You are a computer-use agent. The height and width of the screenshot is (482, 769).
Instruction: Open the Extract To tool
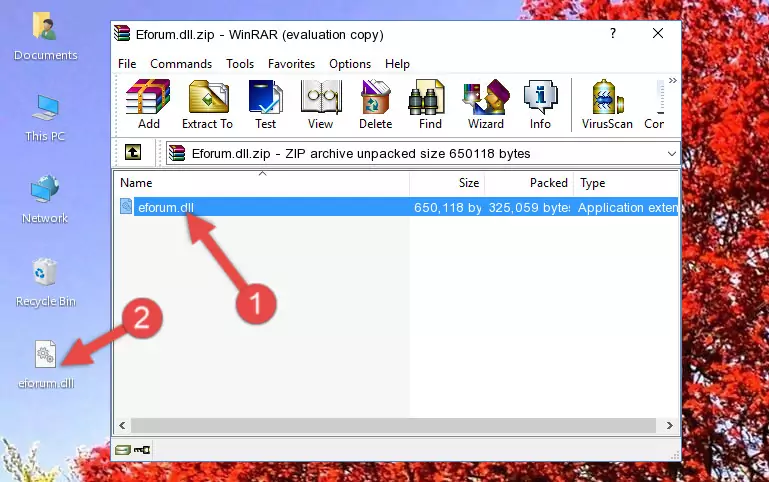click(x=207, y=104)
